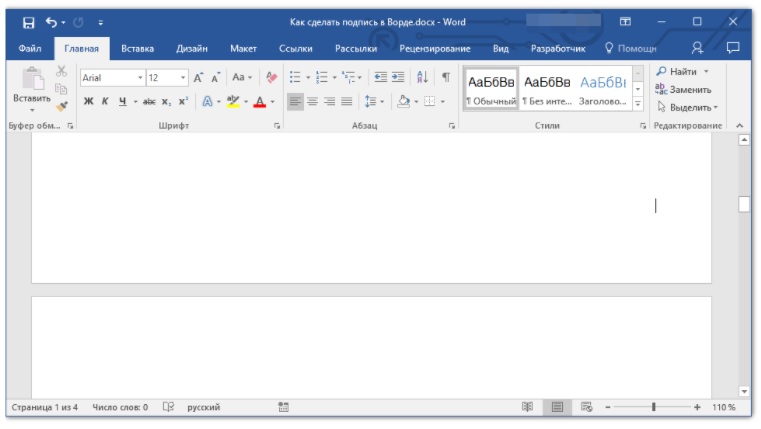Apply text highlight color

tap(233, 101)
